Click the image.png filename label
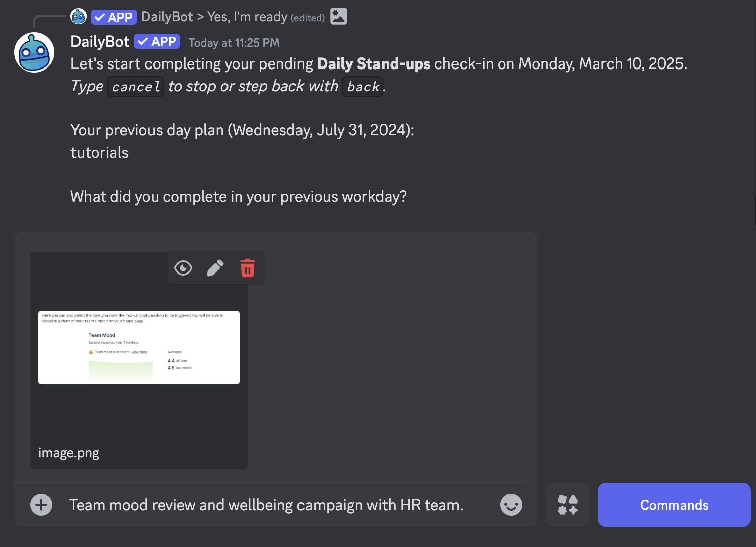 click(x=69, y=453)
